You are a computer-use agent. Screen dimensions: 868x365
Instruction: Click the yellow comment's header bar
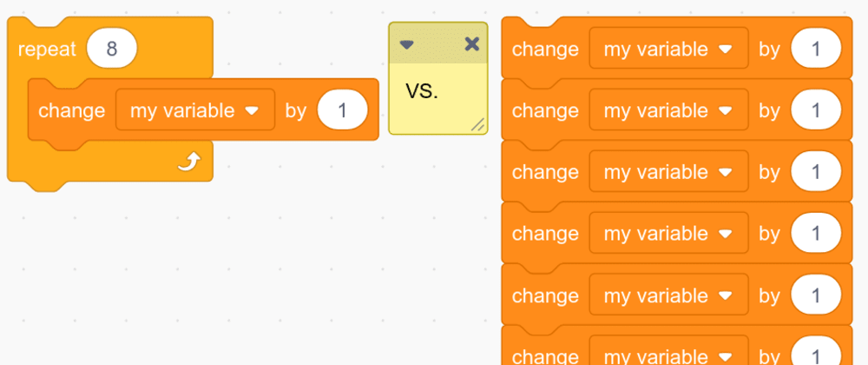[x=438, y=43]
